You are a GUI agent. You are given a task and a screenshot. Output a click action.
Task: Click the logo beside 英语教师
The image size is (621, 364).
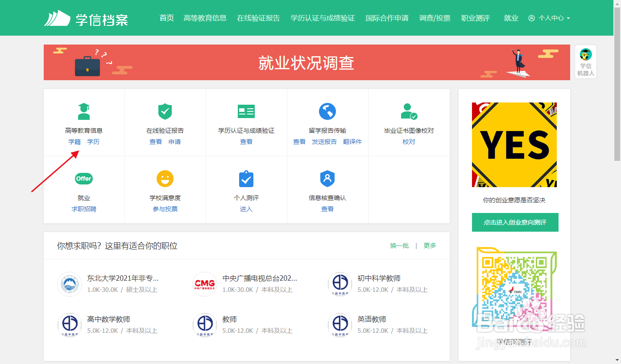pyautogui.click(x=340, y=325)
